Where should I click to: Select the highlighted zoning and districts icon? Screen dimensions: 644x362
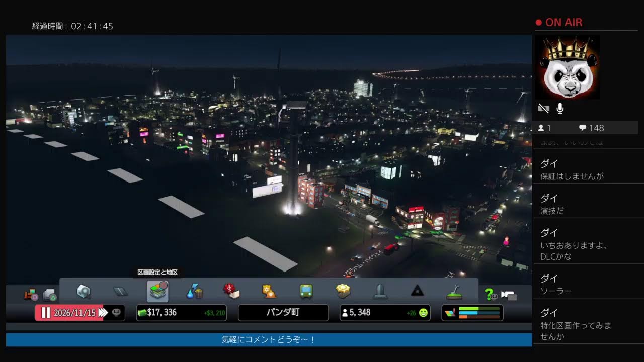pos(157,291)
